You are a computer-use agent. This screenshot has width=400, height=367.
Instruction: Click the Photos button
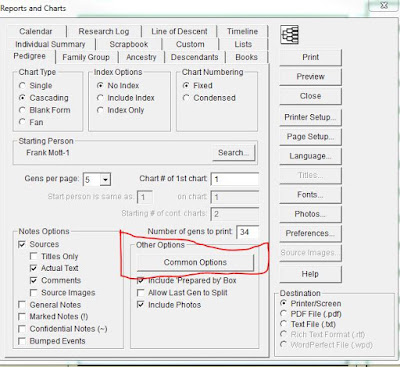click(x=310, y=214)
